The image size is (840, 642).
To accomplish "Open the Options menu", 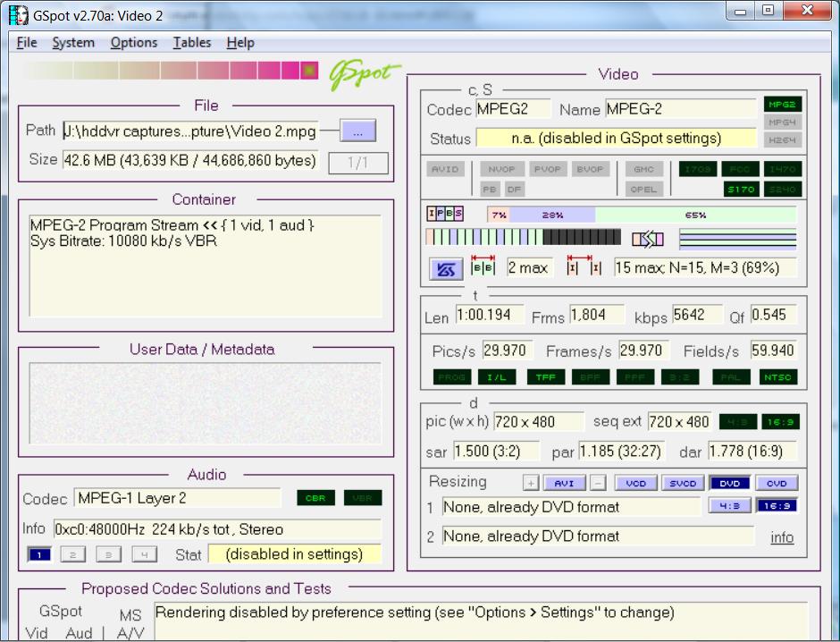I will 134,42.
